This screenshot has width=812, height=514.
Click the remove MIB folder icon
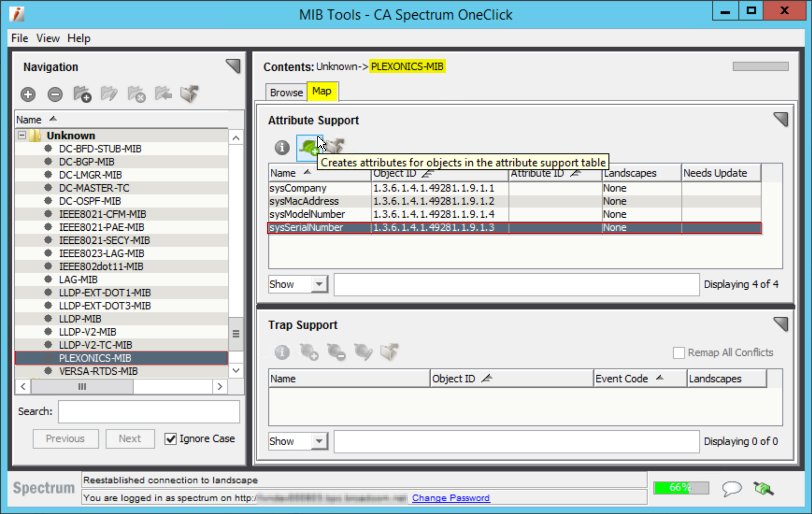pos(136,94)
